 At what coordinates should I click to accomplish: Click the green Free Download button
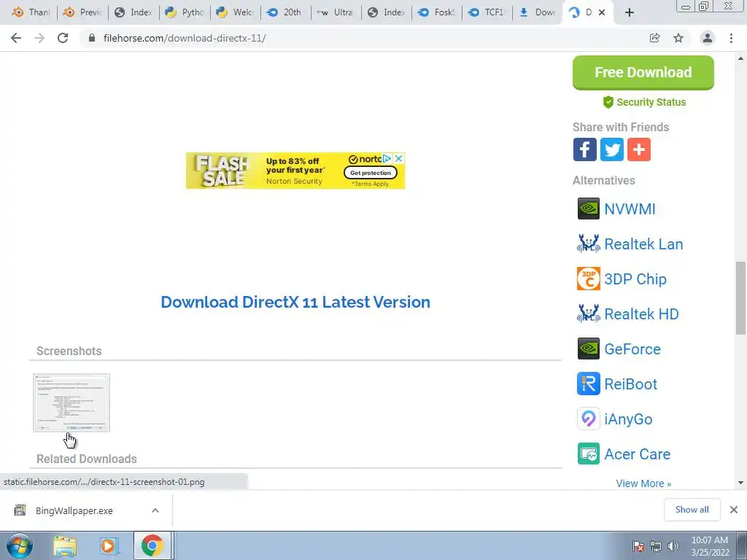point(643,72)
